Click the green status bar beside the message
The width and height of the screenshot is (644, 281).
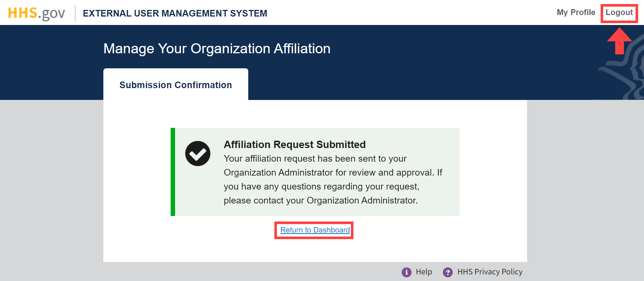pyautogui.click(x=173, y=172)
